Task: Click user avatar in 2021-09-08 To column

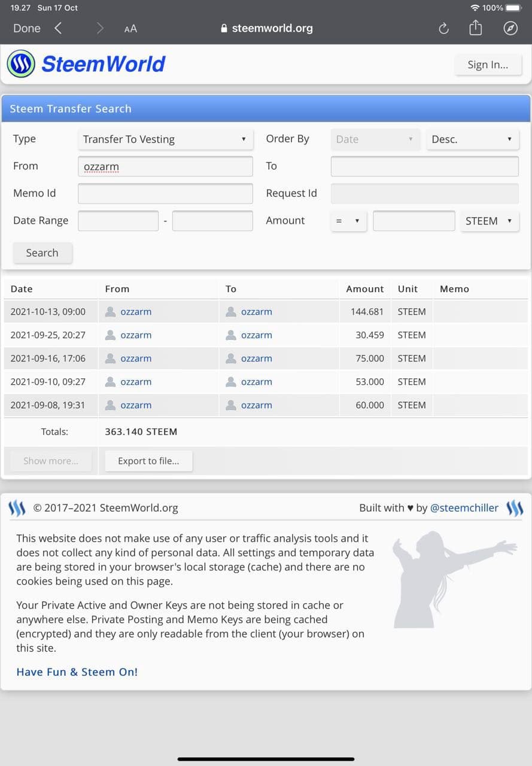Action: coord(231,405)
